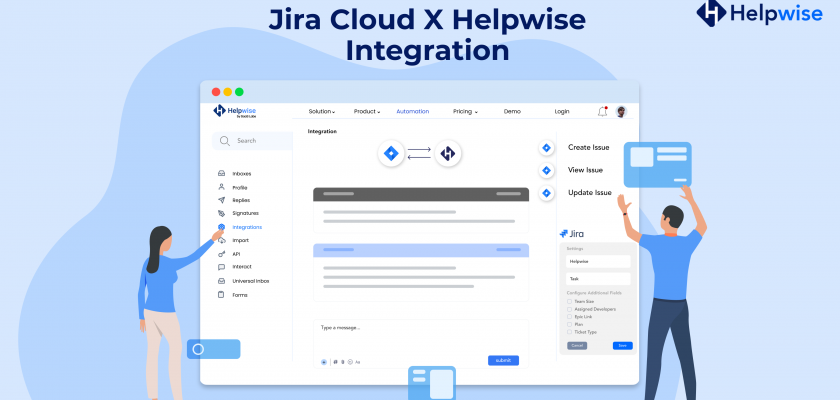Click the Inboxes sidebar icon
This screenshot has height=400, width=840.
(x=221, y=173)
